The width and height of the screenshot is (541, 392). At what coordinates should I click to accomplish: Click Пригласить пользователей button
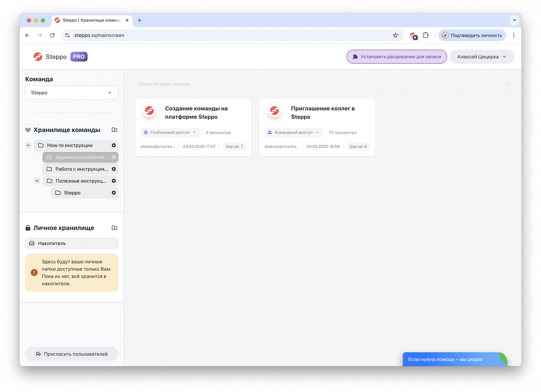(x=71, y=354)
